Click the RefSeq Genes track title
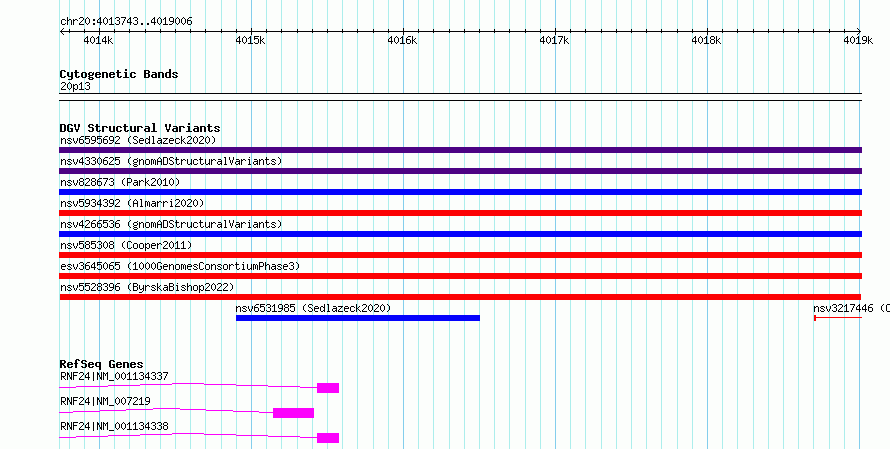Image resolution: width=890 pixels, height=449 pixels. click(102, 364)
